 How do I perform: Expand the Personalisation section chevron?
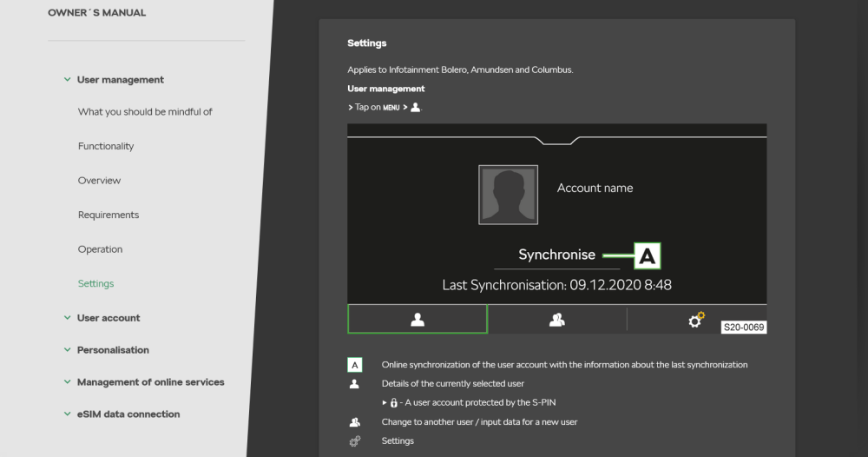click(67, 350)
